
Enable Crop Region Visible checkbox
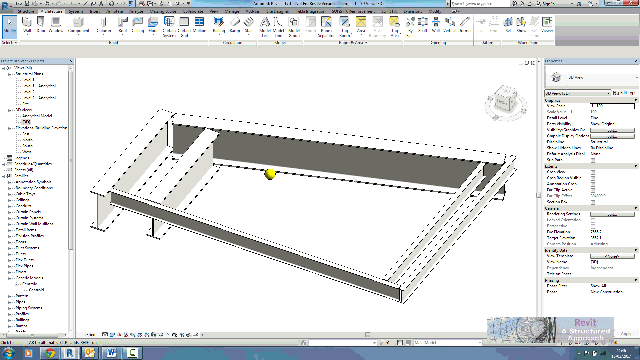point(593,178)
